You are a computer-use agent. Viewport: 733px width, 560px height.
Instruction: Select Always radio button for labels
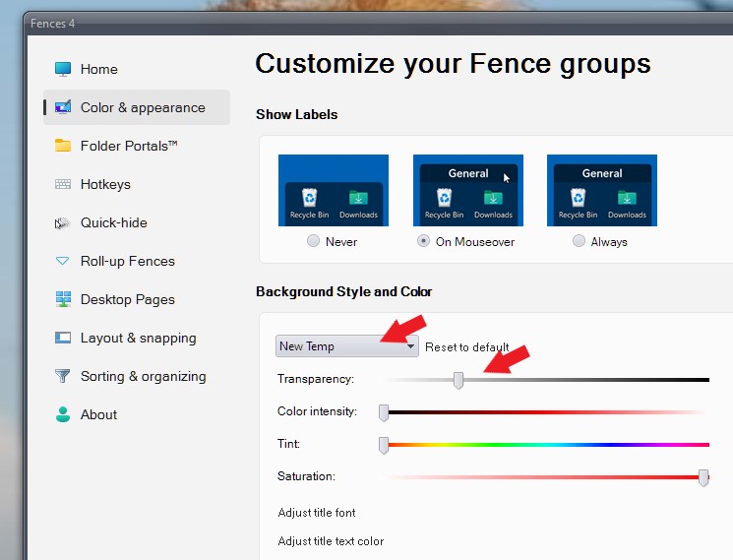coord(579,241)
